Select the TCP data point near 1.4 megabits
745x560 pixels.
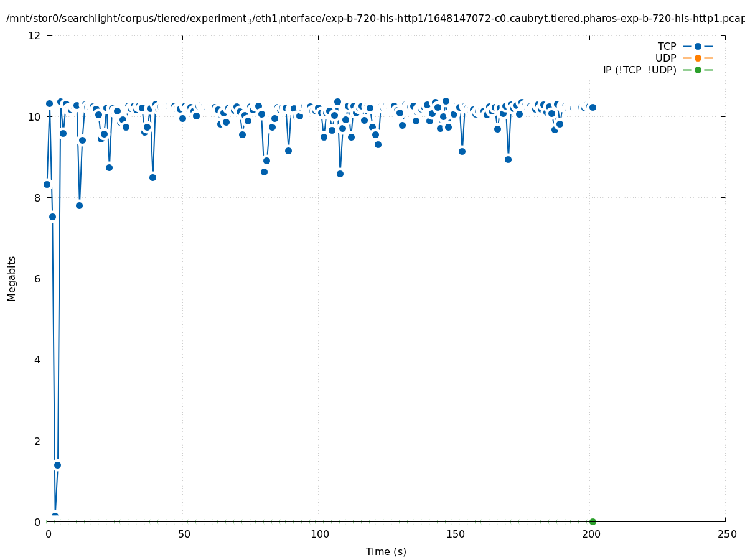pos(57,465)
